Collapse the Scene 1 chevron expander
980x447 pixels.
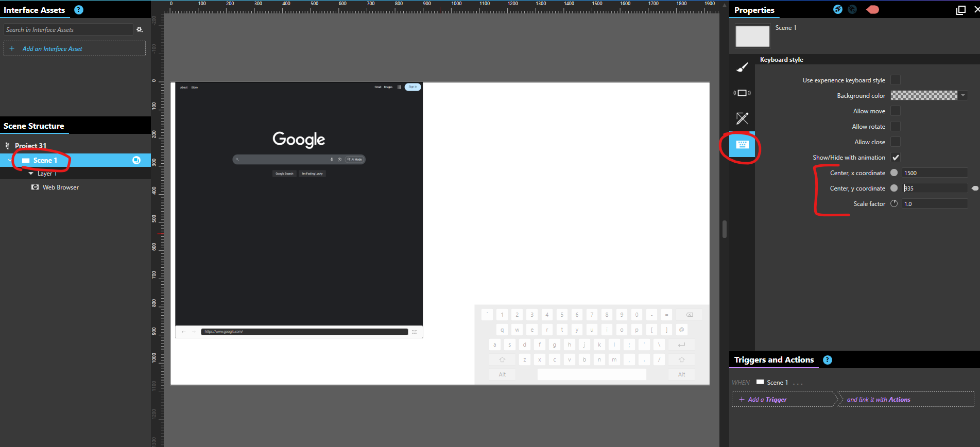click(10, 161)
